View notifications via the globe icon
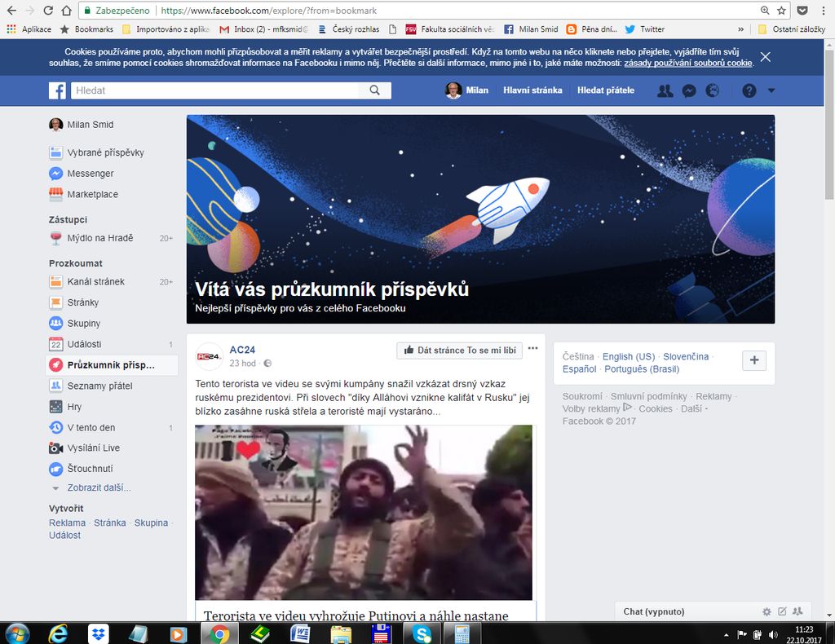 coord(714,90)
